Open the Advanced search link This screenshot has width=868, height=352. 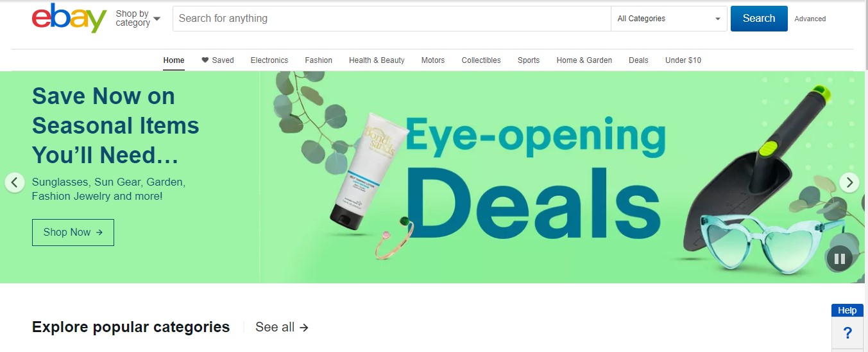pos(810,19)
